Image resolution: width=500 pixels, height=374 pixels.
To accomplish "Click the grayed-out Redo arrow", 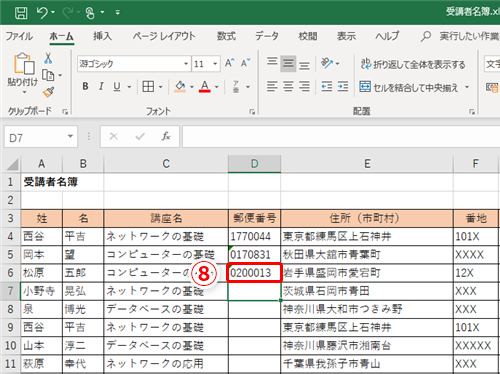I will [68, 13].
